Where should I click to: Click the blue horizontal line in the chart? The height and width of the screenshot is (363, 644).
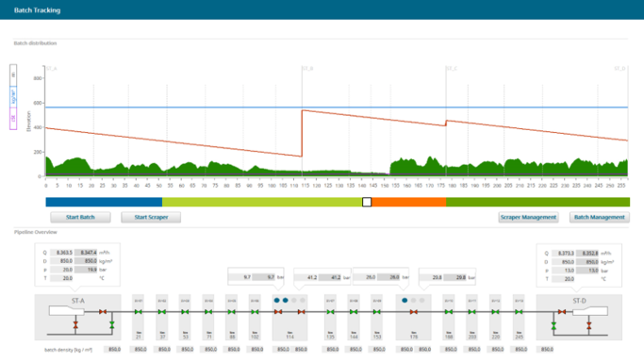(x=337, y=107)
